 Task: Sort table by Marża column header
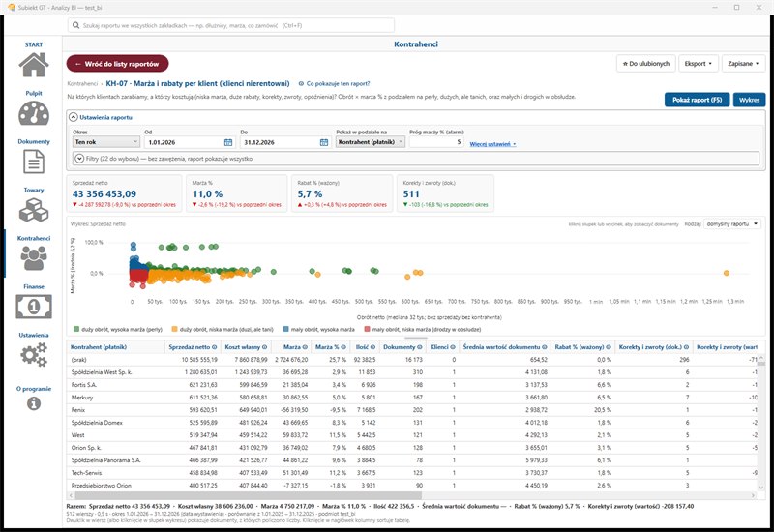click(x=292, y=347)
